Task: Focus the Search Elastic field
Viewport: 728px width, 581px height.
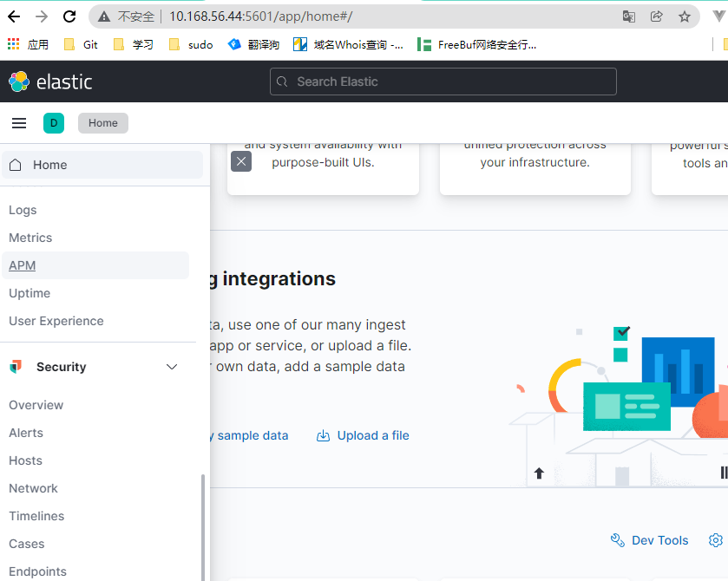Action: 443,82
